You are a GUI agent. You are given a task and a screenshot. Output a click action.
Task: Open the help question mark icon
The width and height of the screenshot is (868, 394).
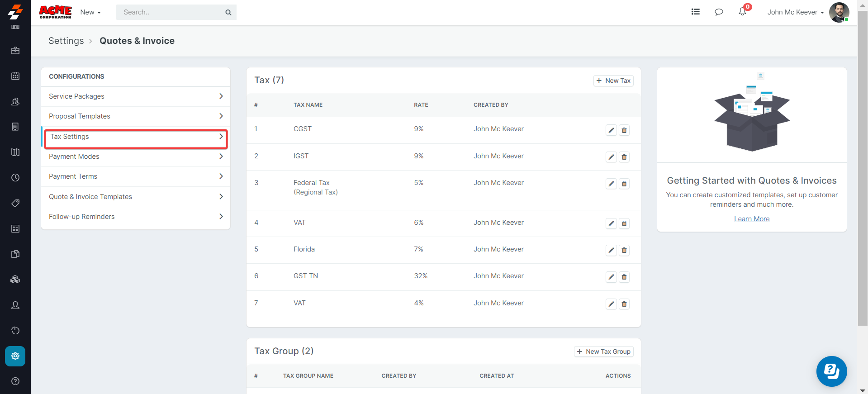[15, 381]
